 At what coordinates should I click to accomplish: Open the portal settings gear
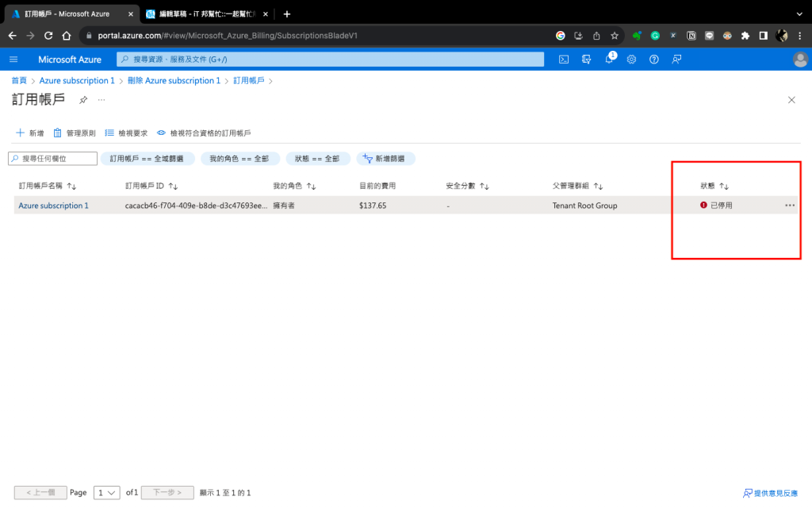coord(631,59)
